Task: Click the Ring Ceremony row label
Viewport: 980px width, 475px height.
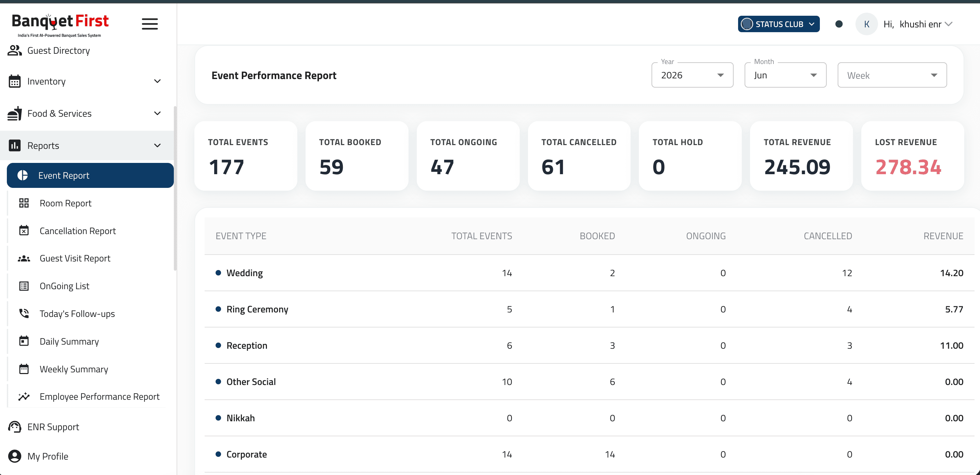Action: point(257,309)
